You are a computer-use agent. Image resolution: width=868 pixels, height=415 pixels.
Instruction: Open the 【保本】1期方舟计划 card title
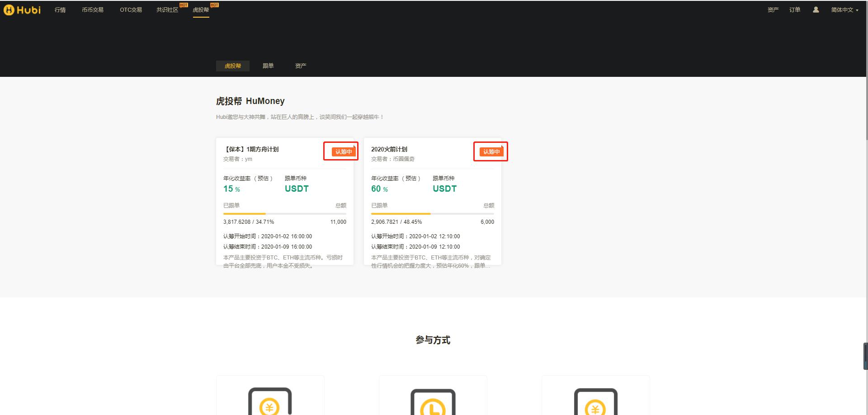click(251, 149)
